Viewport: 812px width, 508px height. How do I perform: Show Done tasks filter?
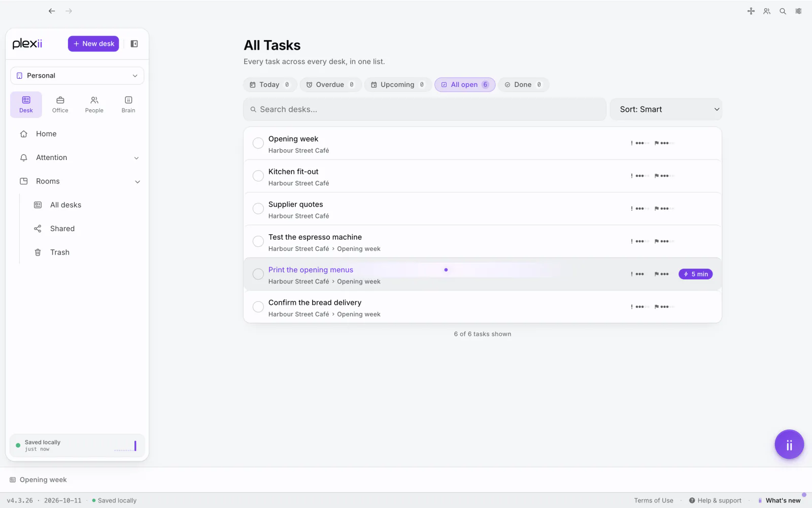click(523, 85)
